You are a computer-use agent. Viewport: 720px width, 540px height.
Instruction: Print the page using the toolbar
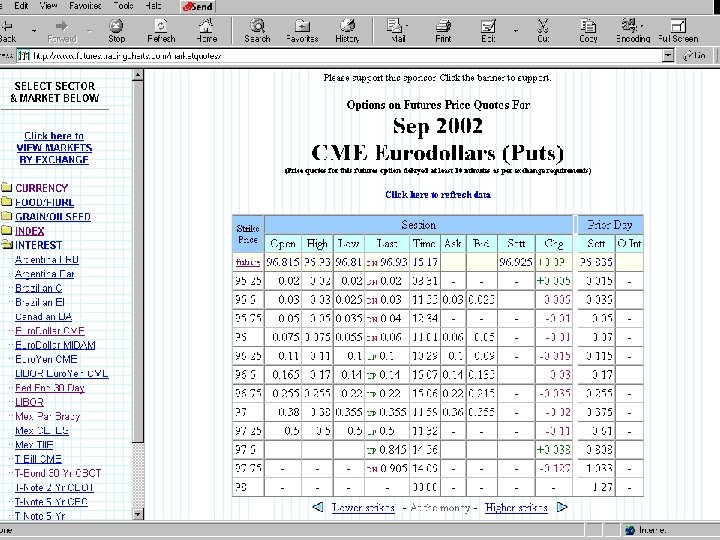pos(443,31)
